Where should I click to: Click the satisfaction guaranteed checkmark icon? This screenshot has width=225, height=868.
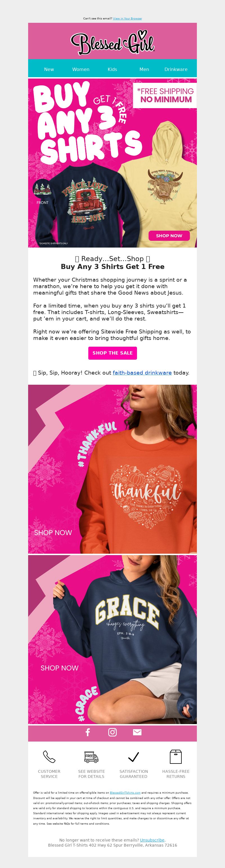pyautogui.click(x=134, y=757)
